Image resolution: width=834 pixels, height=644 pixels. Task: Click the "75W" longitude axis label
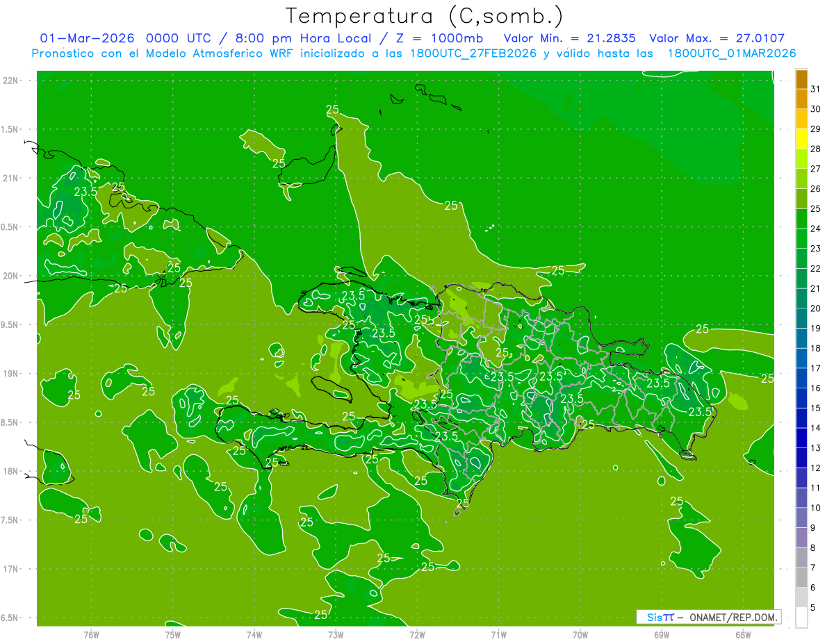[x=172, y=634]
